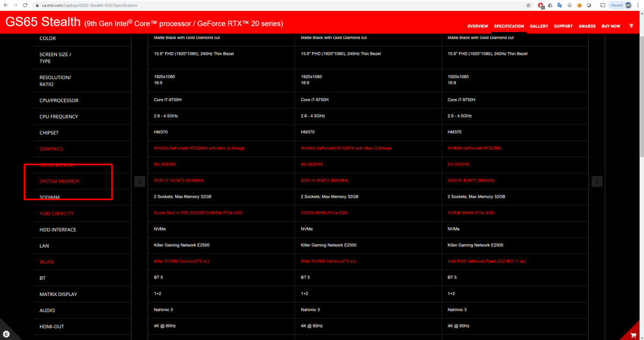Select the SYSTEM MEMROY row label

point(60,181)
